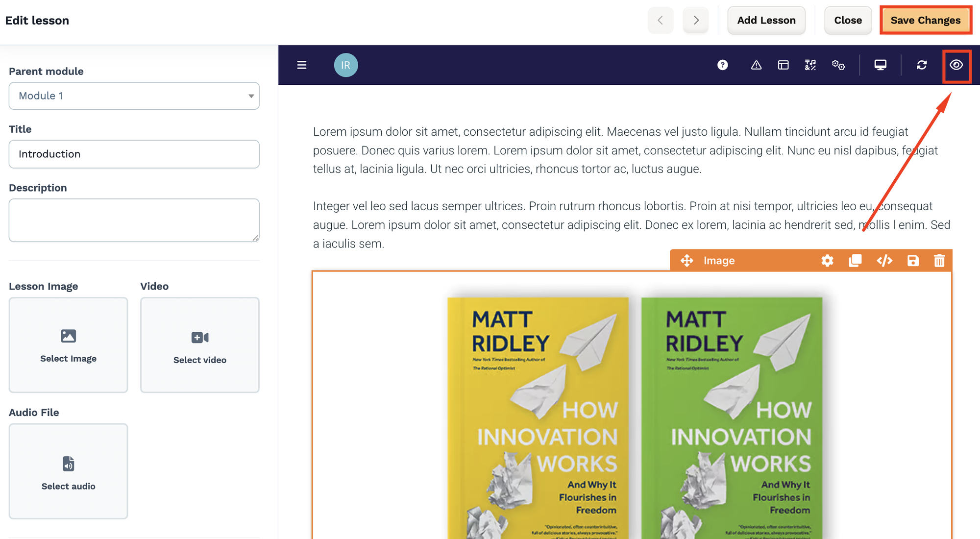Expand the Parent module dropdown
The image size is (980, 539).
pyautogui.click(x=134, y=96)
